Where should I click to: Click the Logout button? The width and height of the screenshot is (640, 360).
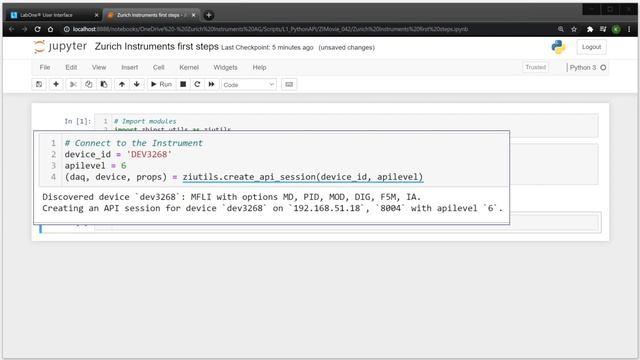pyautogui.click(x=591, y=47)
